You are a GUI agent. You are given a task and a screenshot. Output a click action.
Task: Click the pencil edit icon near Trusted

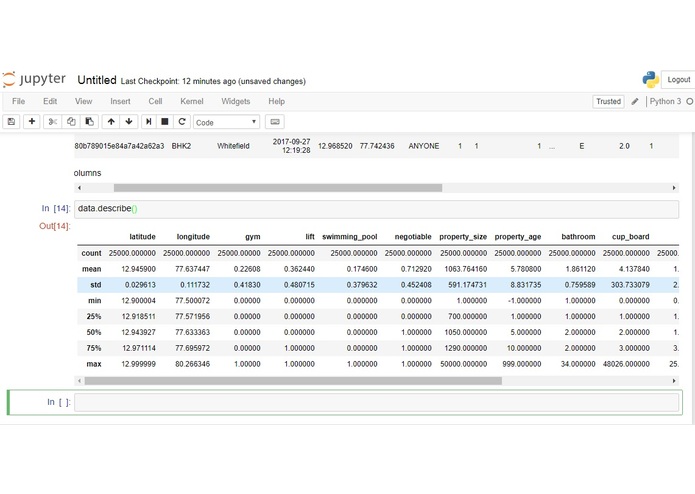point(635,101)
